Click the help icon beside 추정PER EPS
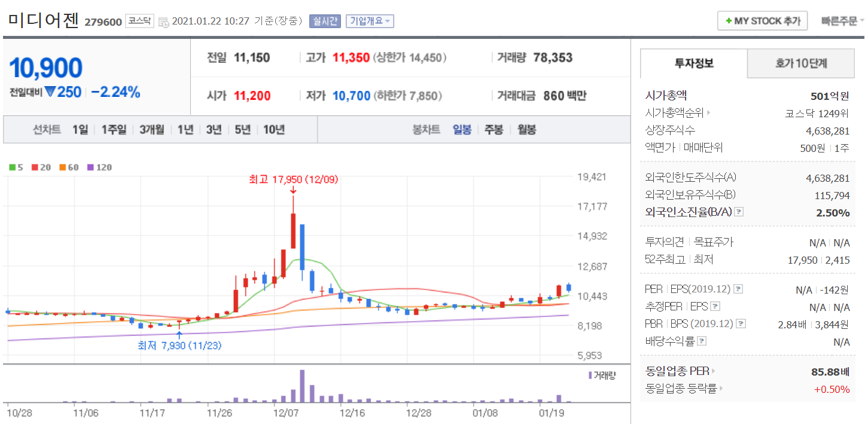Image resolution: width=868 pixels, height=424 pixels. point(715,307)
